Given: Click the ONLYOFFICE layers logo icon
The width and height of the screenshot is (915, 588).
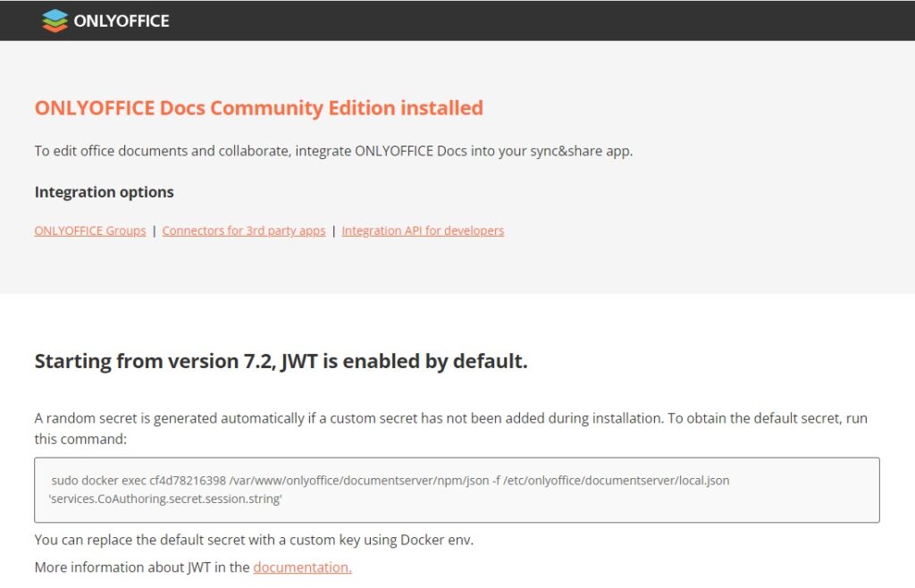Looking at the screenshot, I should 54,20.
